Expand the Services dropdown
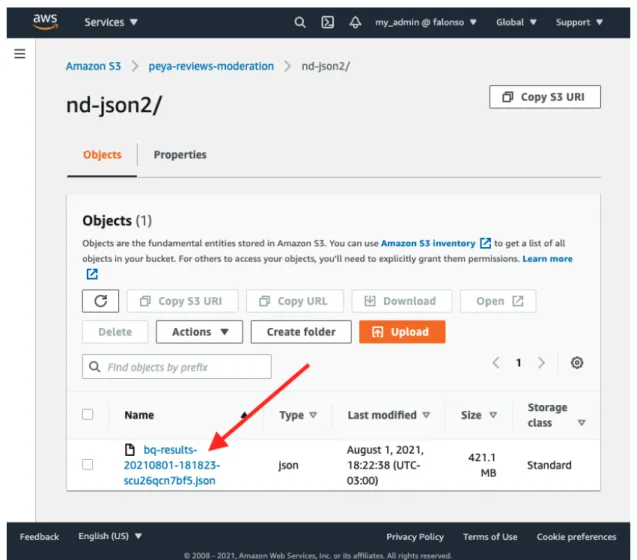Viewport: 637px width, 560px height. coord(110,22)
